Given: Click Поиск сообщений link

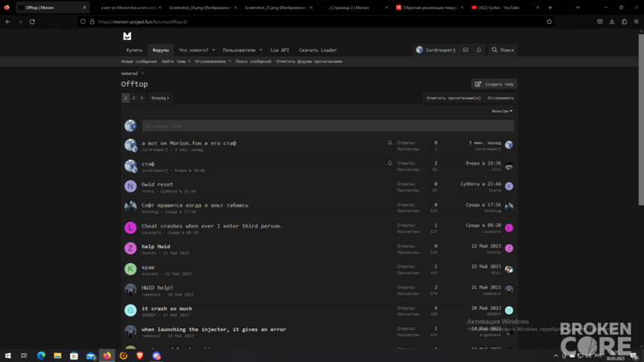Looking at the screenshot, I should 253,61.
